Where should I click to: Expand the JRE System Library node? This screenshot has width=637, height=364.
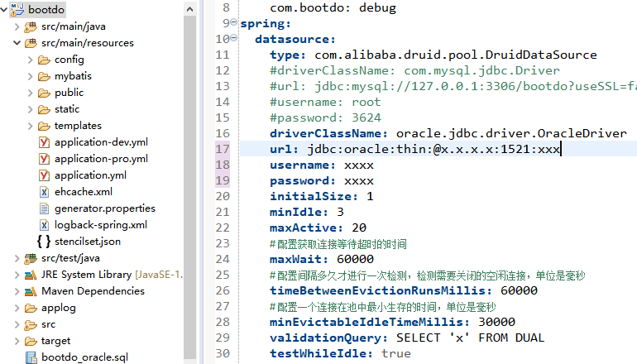pyautogui.click(x=17, y=275)
